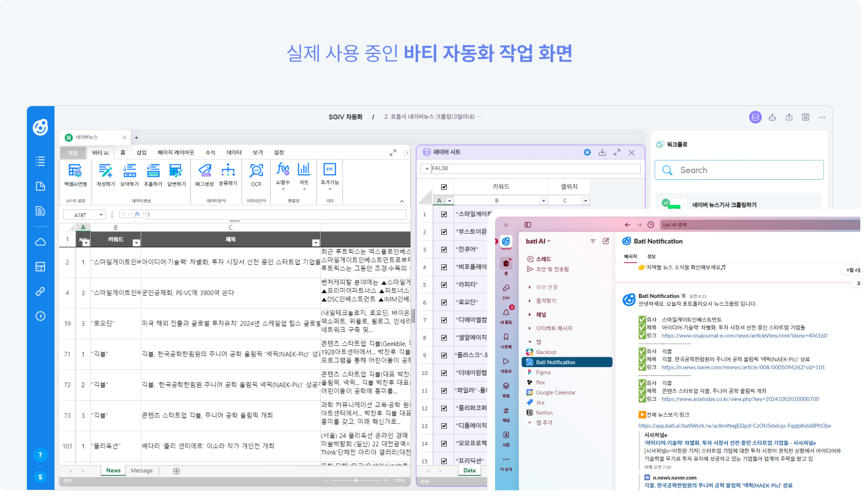This screenshot has height=498, width=868.
Task: Open Slack 홈 home icon
Action: point(506,264)
